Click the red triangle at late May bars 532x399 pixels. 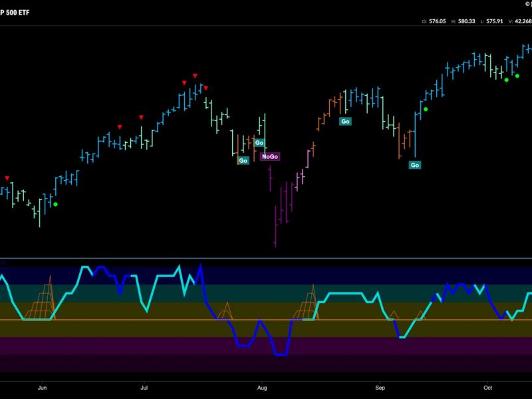(7, 178)
